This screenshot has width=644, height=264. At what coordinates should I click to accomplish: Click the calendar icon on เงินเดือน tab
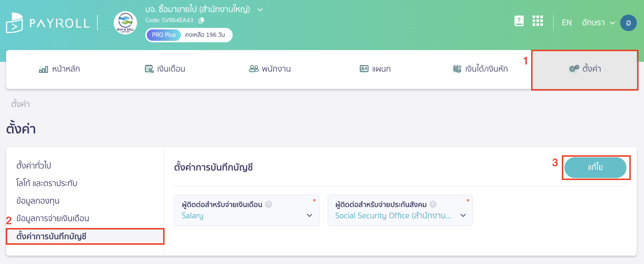[x=149, y=69]
